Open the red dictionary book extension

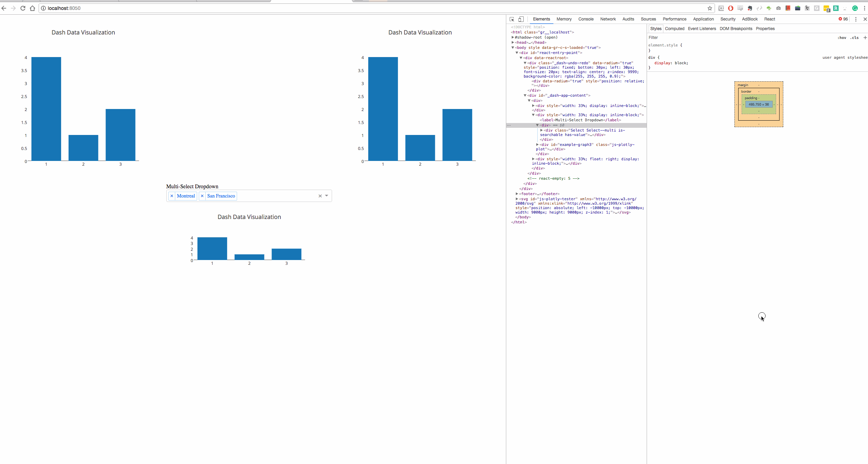[788, 8]
